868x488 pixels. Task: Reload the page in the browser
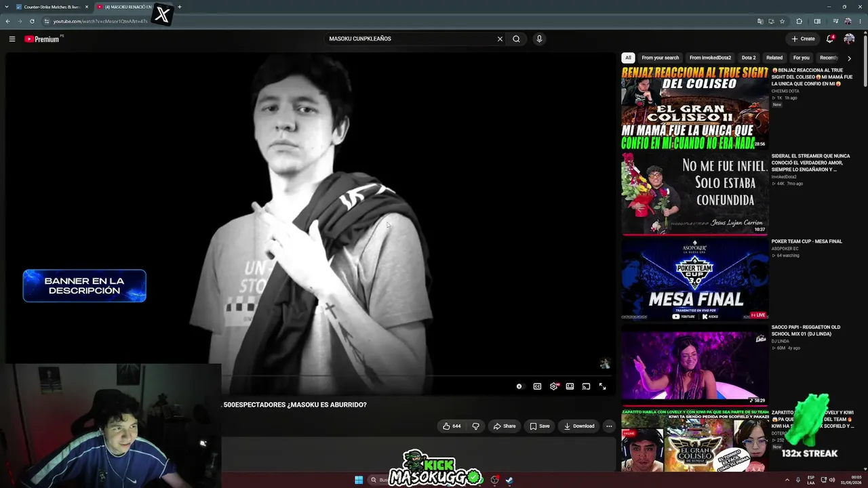pos(32,21)
